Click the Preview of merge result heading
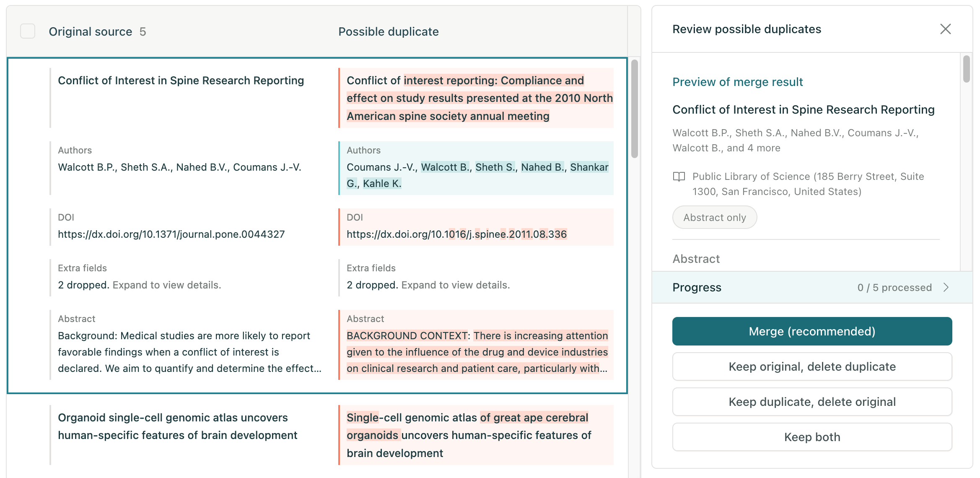Screen dimensions: 980x478 pyautogui.click(x=737, y=82)
